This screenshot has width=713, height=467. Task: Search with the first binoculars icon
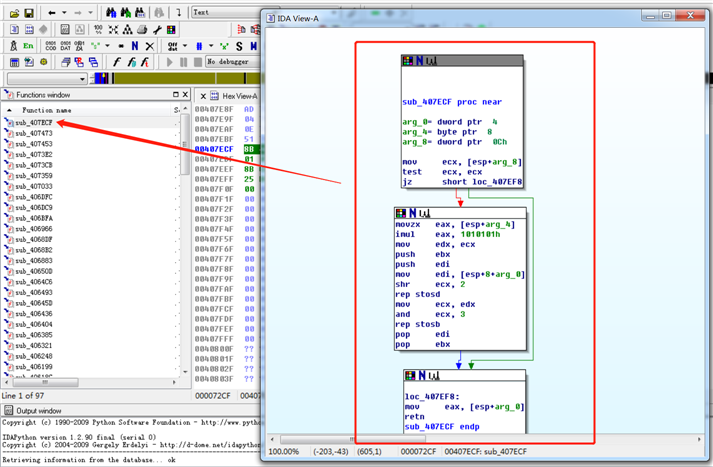[111, 13]
